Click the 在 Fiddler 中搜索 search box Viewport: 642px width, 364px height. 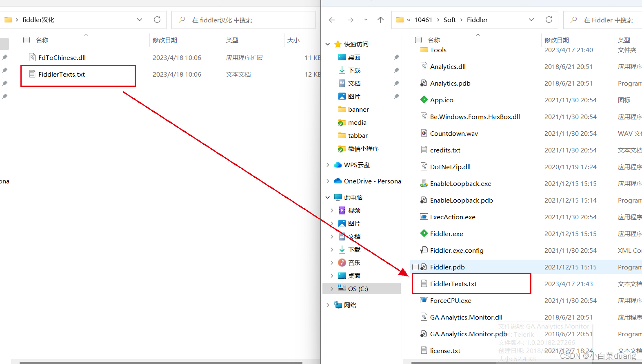[603, 20]
